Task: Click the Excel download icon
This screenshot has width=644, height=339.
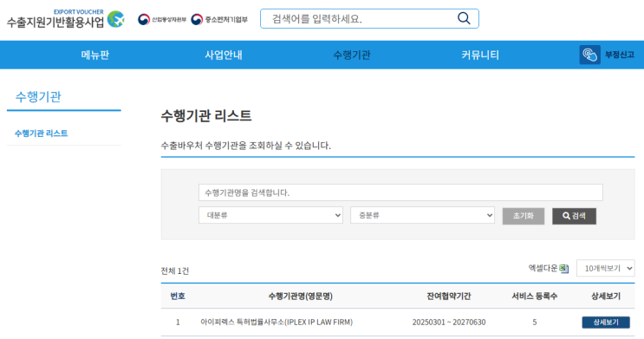Action: point(564,269)
